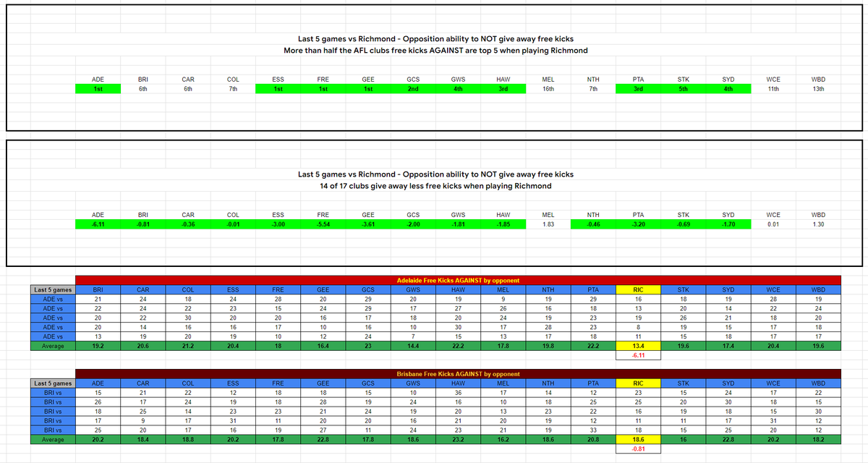Click the '-1.85' value under HAW
Viewport: 868px width, 463px height.
pos(503,224)
